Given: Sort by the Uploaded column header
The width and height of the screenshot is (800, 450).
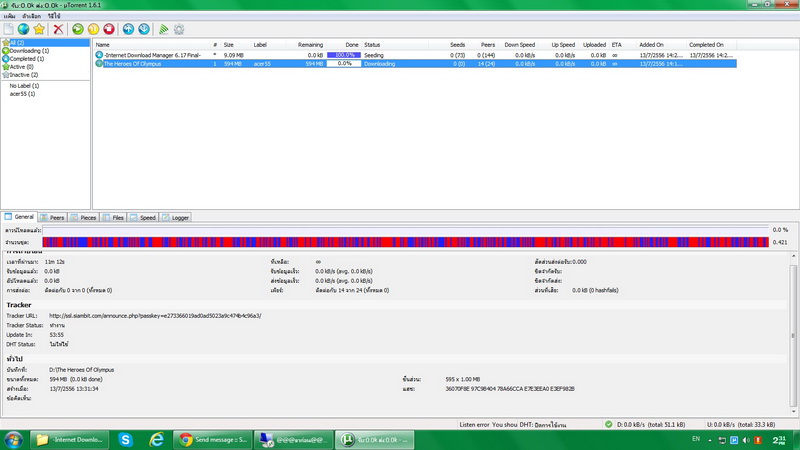Looking at the screenshot, I should [x=594, y=45].
